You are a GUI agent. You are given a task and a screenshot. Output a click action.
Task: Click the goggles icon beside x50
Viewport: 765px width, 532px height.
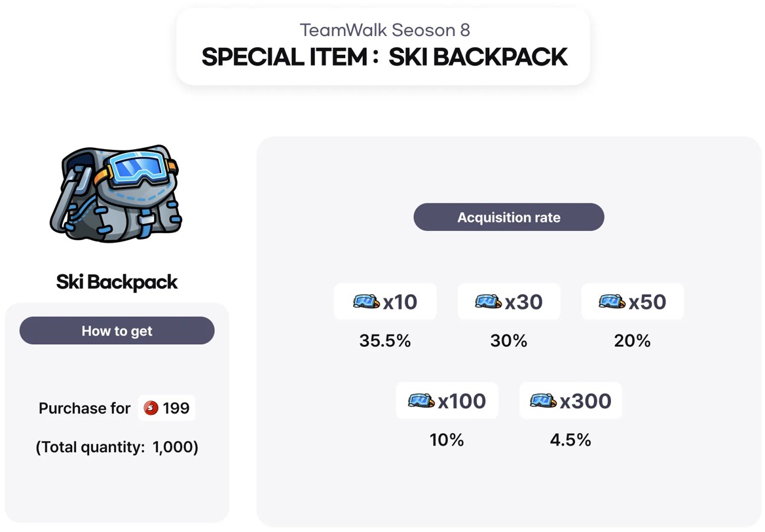(612, 302)
